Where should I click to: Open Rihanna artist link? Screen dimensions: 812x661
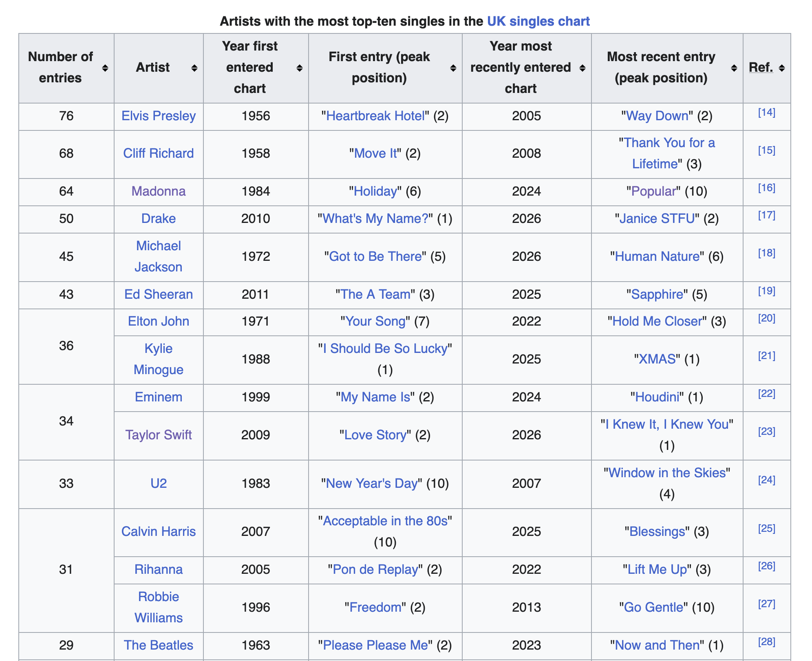pyautogui.click(x=159, y=570)
